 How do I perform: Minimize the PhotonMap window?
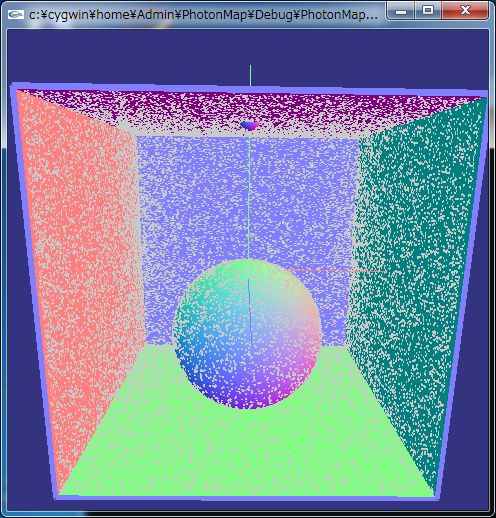(x=401, y=11)
